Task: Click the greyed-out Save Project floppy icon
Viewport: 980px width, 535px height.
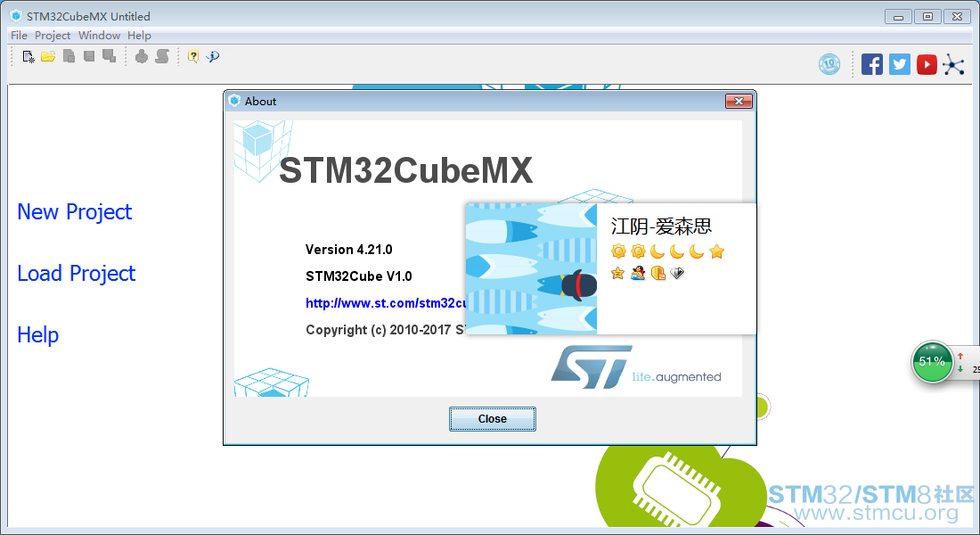Action: [x=89, y=56]
